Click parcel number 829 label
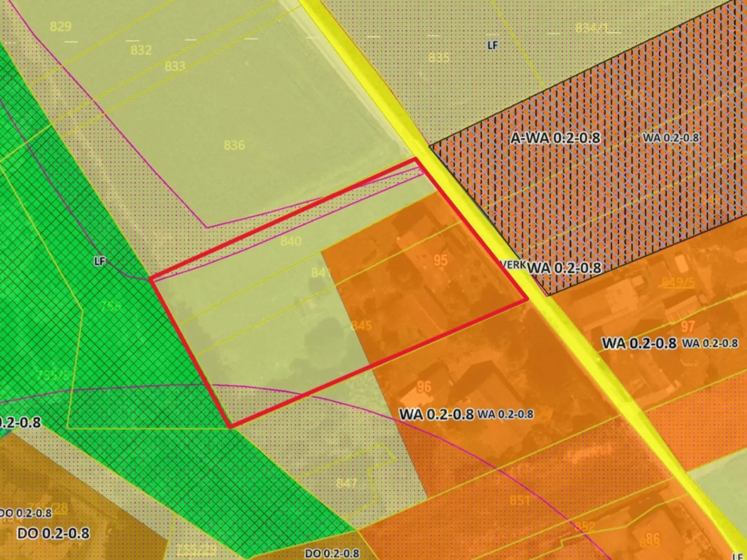This screenshot has height=560, width=747. pyautogui.click(x=61, y=26)
